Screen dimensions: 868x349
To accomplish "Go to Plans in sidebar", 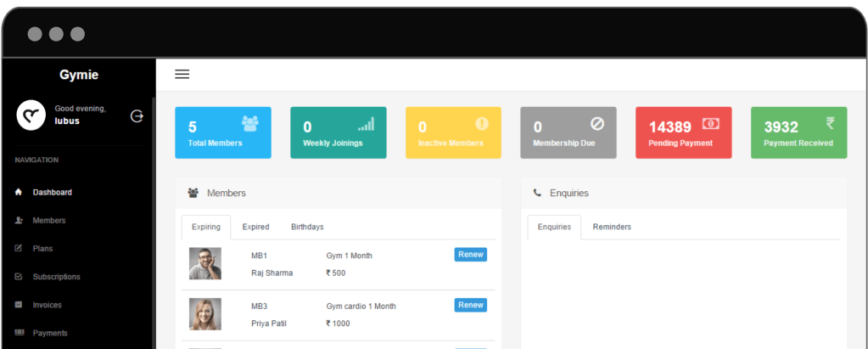I will tap(42, 248).
